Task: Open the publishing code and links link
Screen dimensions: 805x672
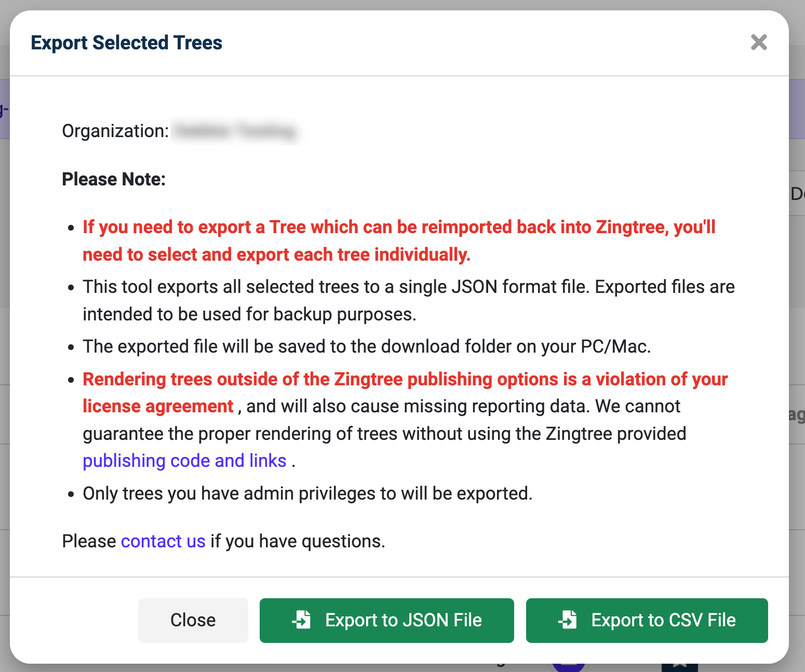Action: click(184, 461)
